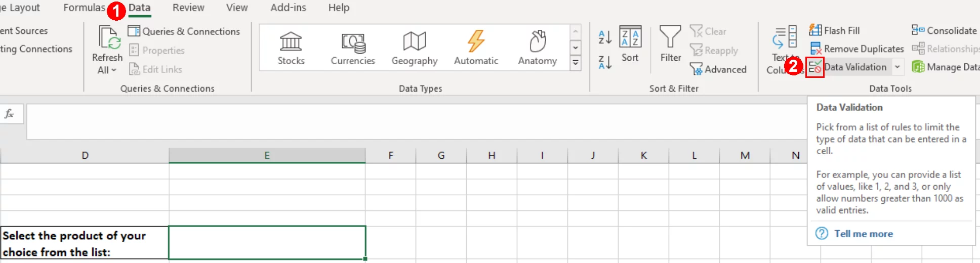
Task: Sort A to Z ascending
Action: 605,37
